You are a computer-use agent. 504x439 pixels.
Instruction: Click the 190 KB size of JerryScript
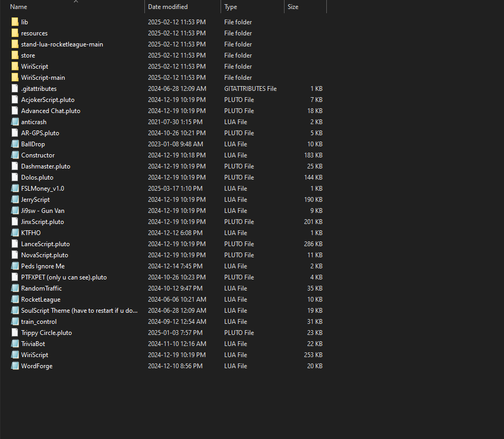coord(313,200)
